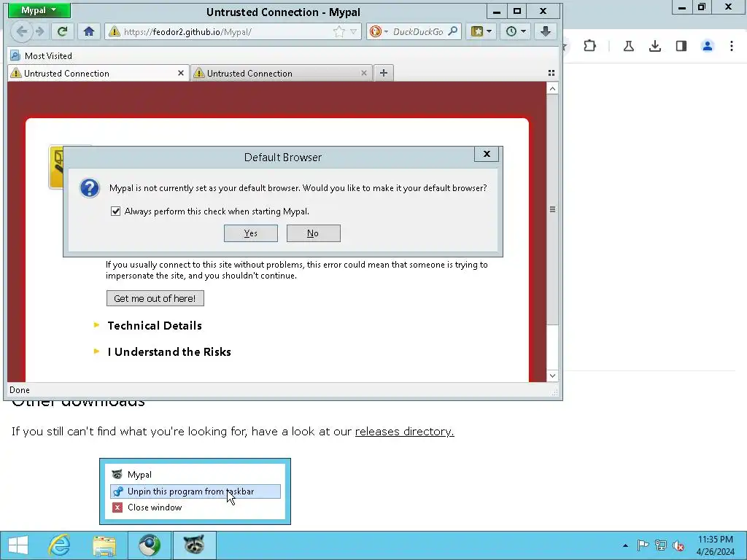
Task: Open the Most Visited bookmarks folder
Action: tap(42, 55)
